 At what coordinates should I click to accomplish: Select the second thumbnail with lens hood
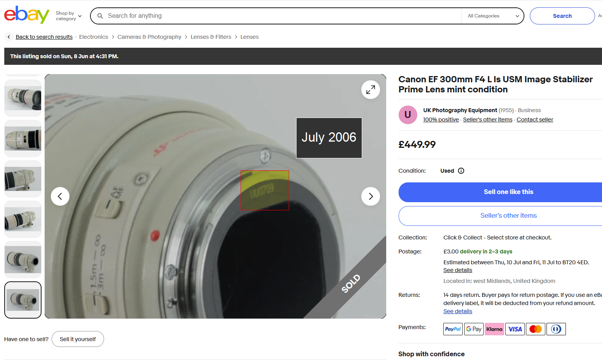[x=23, y=139]
